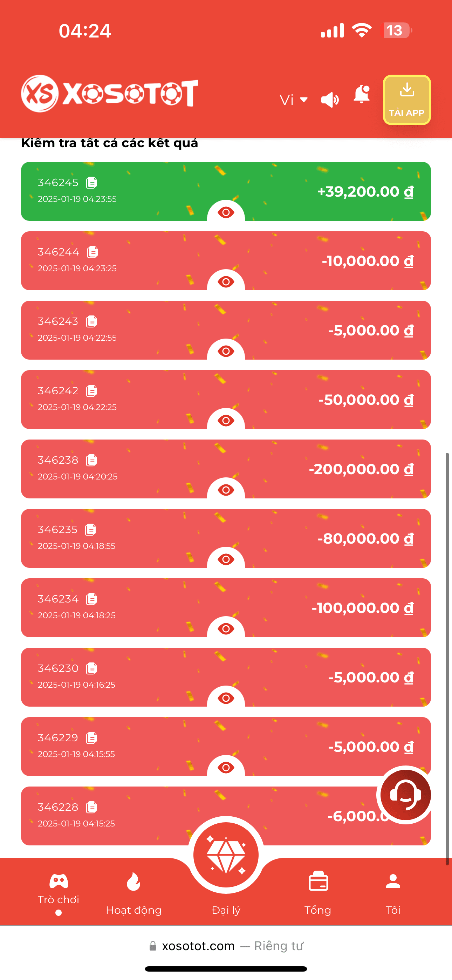Image resolution: width=452 pixels, height=980 pixels.
Task: Copy round number 346242
Action: (92, 391)
